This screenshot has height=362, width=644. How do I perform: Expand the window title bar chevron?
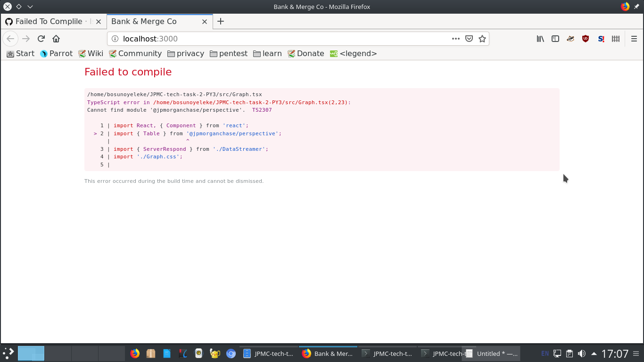[31, 7]
